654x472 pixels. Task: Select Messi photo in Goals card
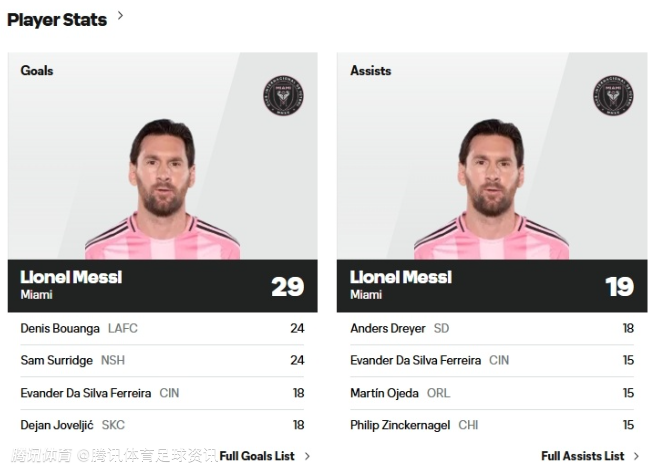click(x=162, y=190)
